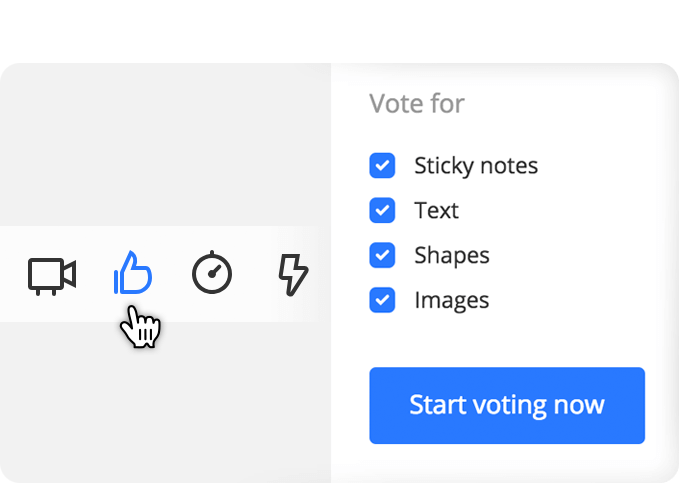
Task: Click the Text option label
Action: point(436,211)
